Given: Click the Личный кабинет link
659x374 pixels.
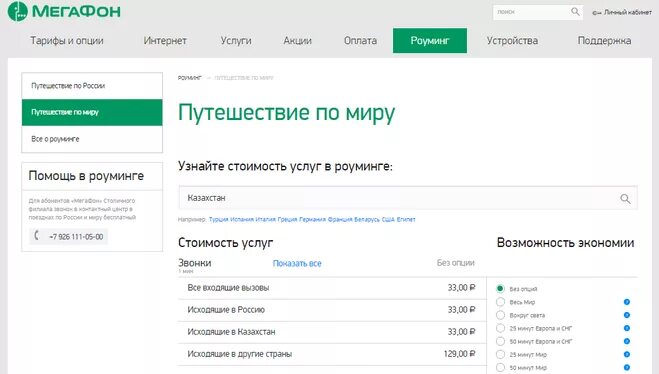Looking at the screenshot, I should point(627,13).
